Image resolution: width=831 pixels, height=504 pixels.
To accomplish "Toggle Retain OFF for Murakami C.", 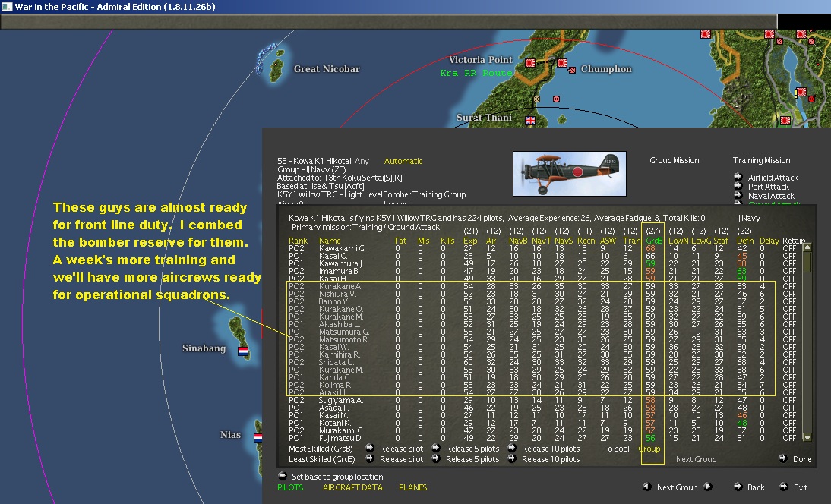I will pyautogui.click(x=789, y=430).
